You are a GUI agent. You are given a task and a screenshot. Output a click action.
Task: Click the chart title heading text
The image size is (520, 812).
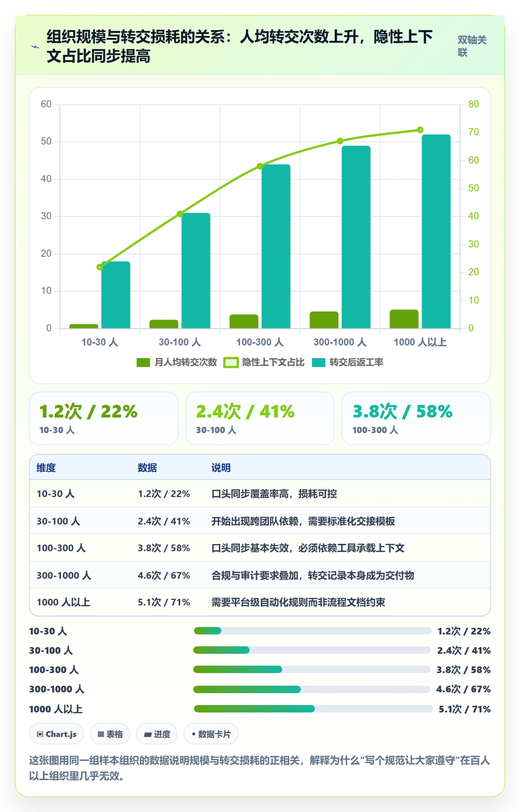[x=240, y=46]
